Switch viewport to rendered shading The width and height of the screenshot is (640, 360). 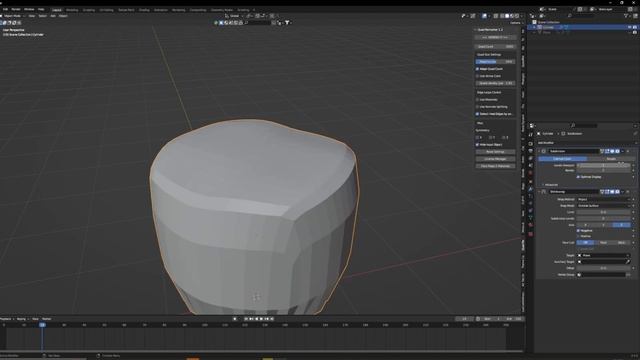point(517,16)
